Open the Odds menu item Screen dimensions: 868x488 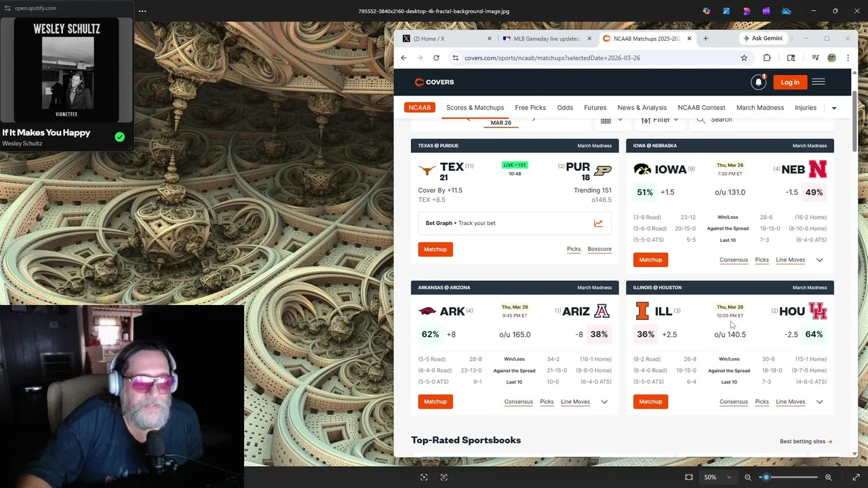(565, 108)
